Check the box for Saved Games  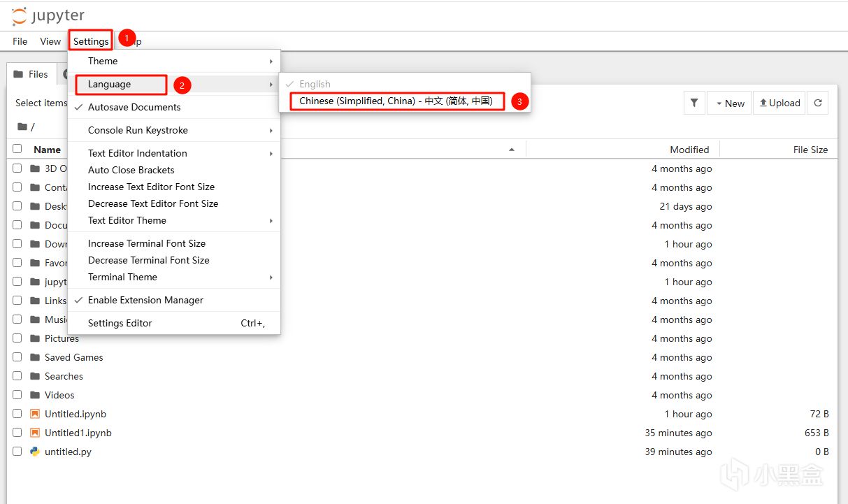pyautogui.click(x=17, y=357)
